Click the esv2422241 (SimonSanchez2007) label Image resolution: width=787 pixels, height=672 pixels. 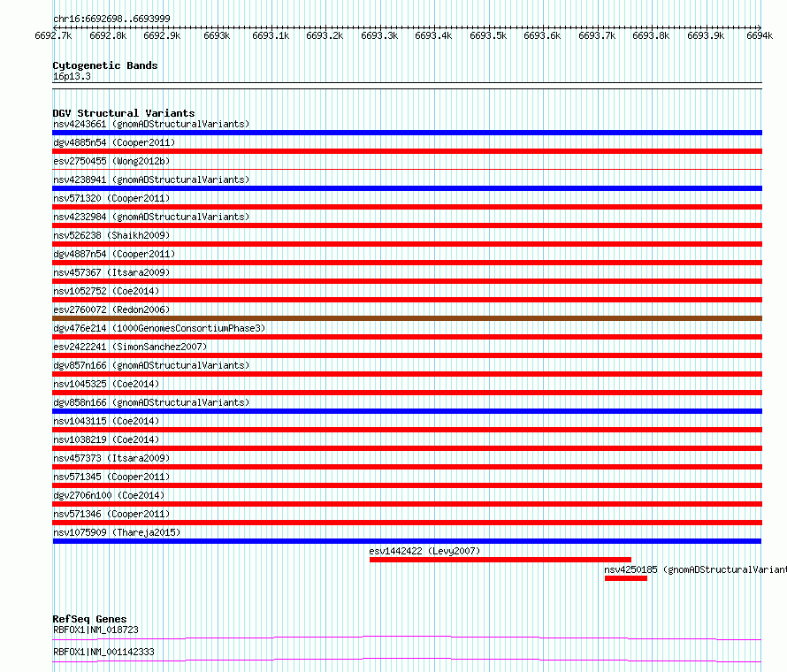click(x=130, y=347)
